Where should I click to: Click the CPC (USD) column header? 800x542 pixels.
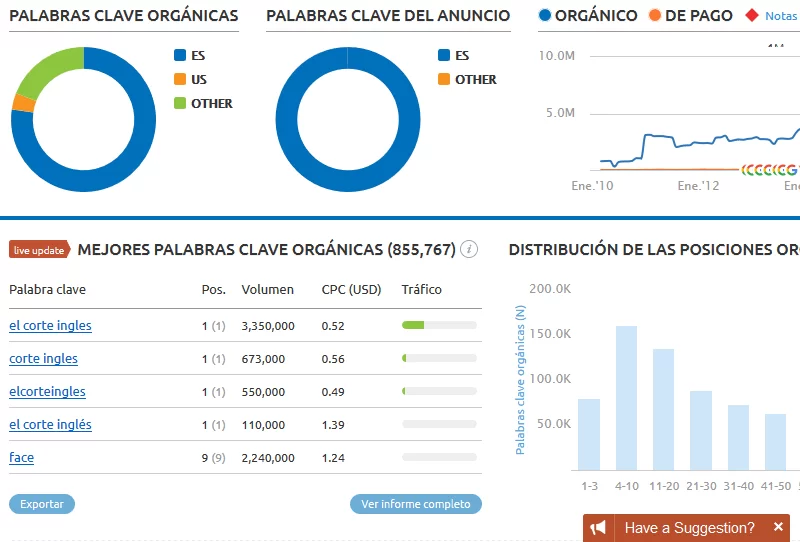click(x=352, y=289)
